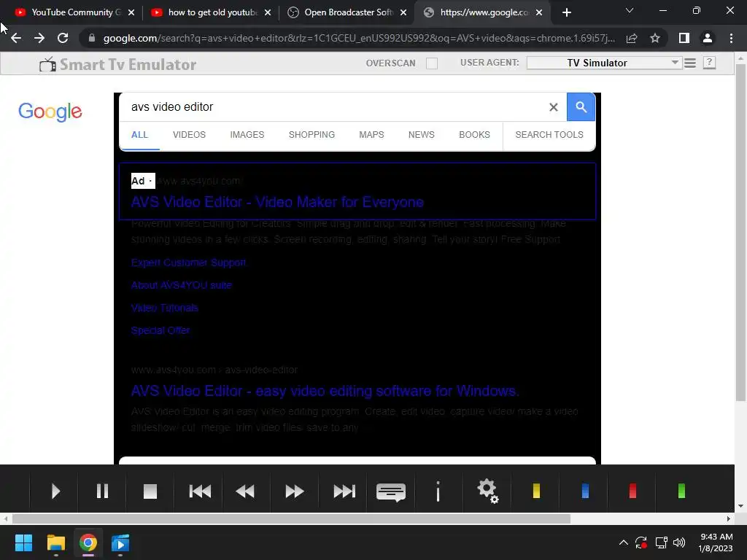Click the blue remote color key
Viewport: 747px width, 560px height.
[x=586, y=491]
